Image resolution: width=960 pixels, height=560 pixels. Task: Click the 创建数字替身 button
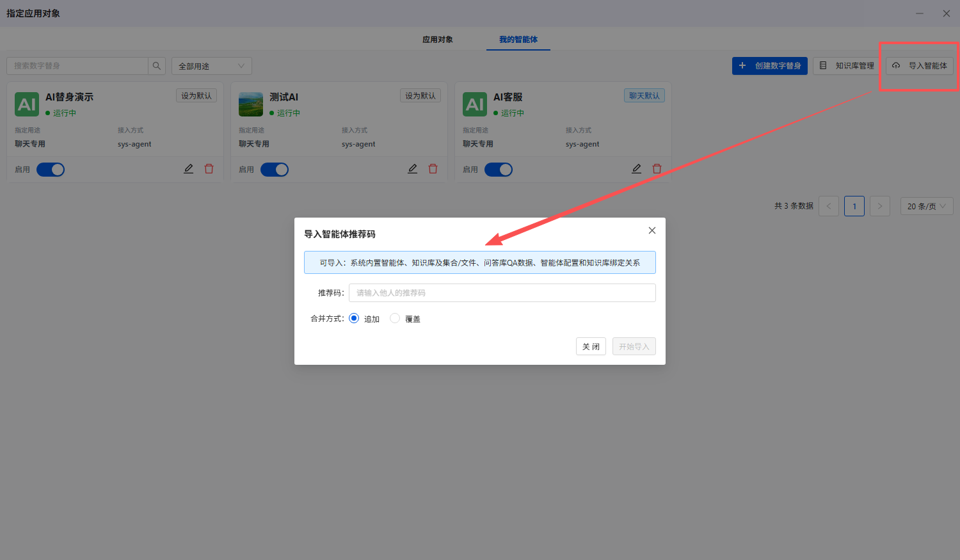[x=770, y=66]
